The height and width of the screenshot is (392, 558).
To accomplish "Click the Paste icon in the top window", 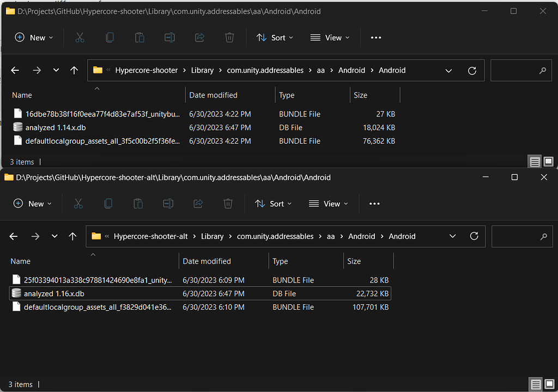I will [139, 38].
